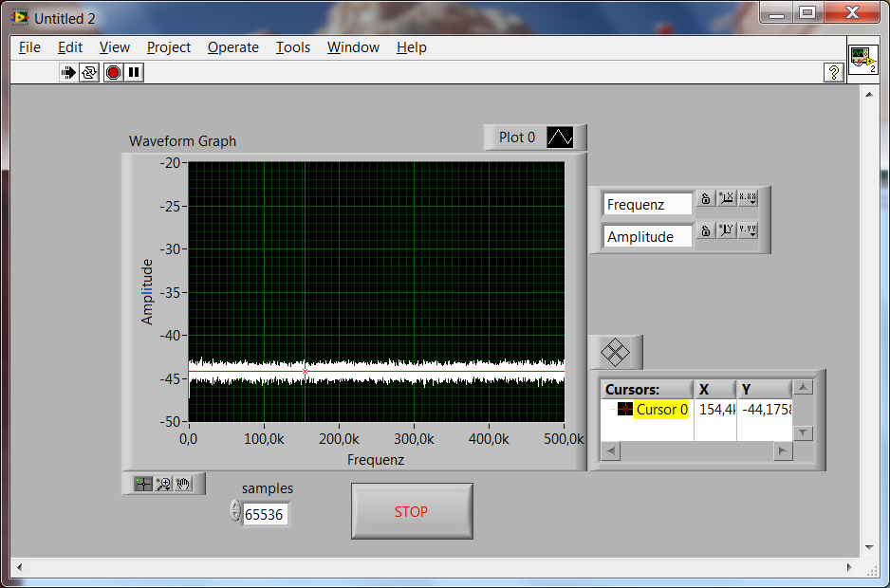Select the Cursor 0 row in cursor legend
890x588 pixels.
tap(696, 409)
